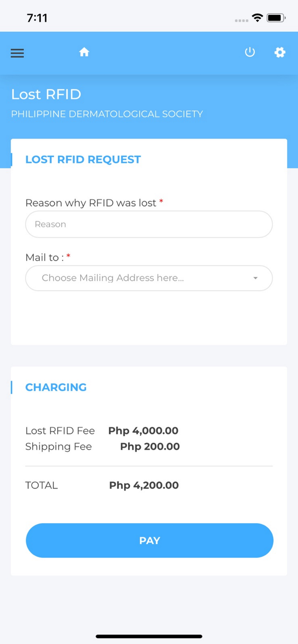Select the Lost RFID Request heading
This screenshot has height=644, width=298.
click(83, 160)
